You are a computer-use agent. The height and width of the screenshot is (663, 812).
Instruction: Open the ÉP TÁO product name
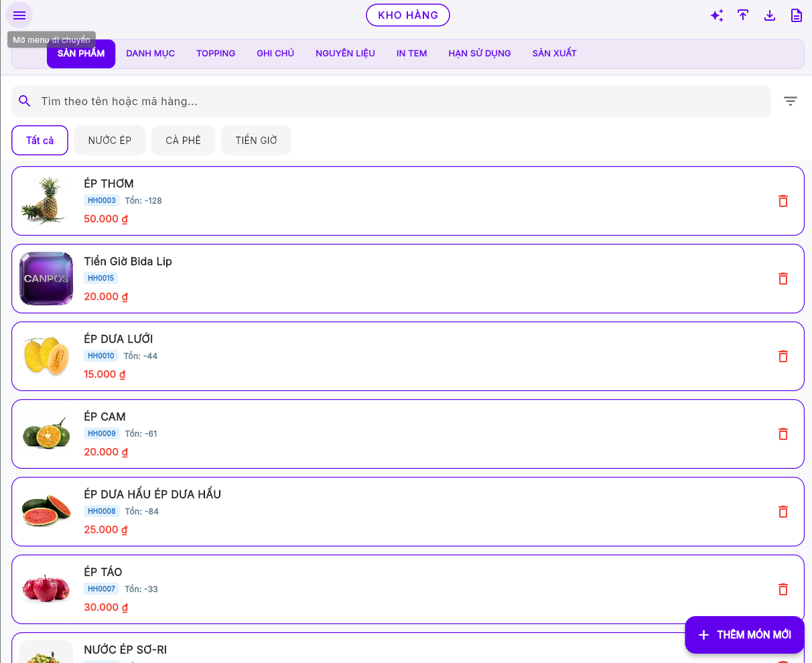[x=103, y=572]
